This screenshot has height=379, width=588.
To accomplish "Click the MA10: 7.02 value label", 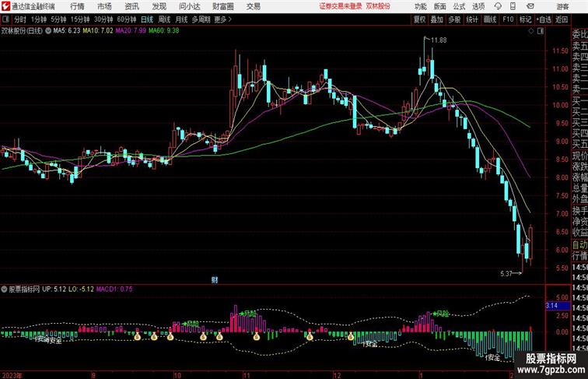I will pyautogui.click(x=98, y=31).
